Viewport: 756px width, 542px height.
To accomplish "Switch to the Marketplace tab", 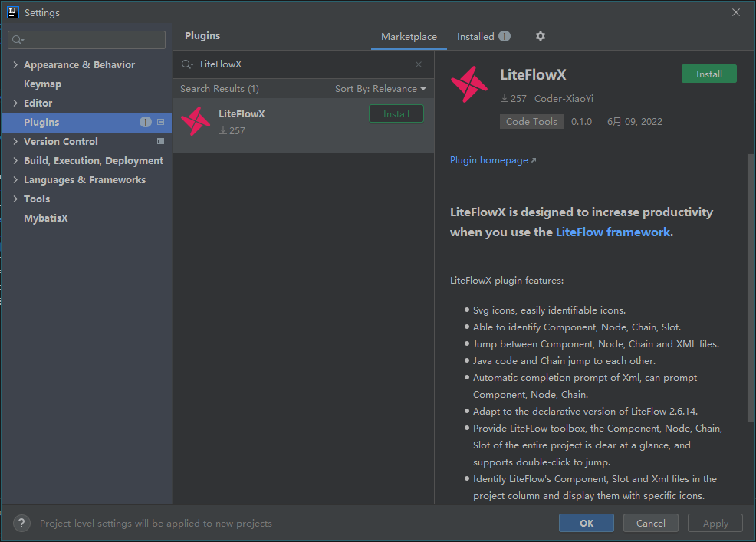I will pyautogui.click(x=409, y=36).
